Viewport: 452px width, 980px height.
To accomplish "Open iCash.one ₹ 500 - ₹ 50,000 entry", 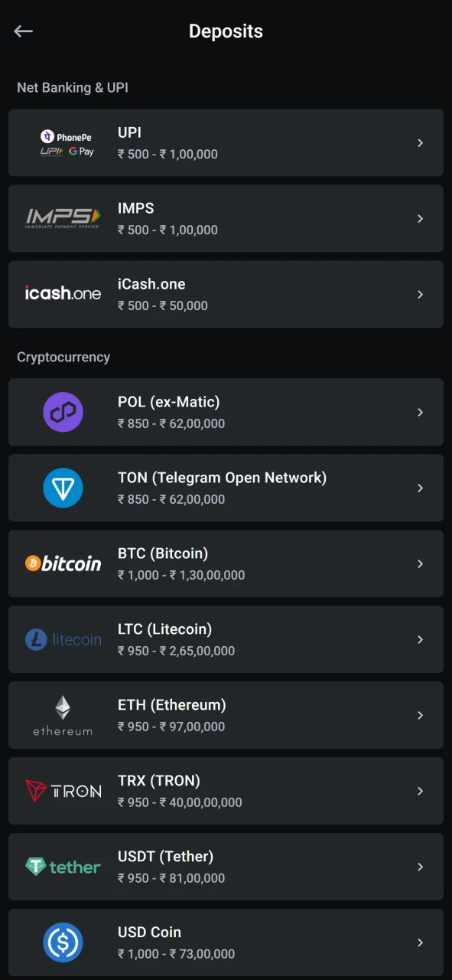I will tap(226, 294).
